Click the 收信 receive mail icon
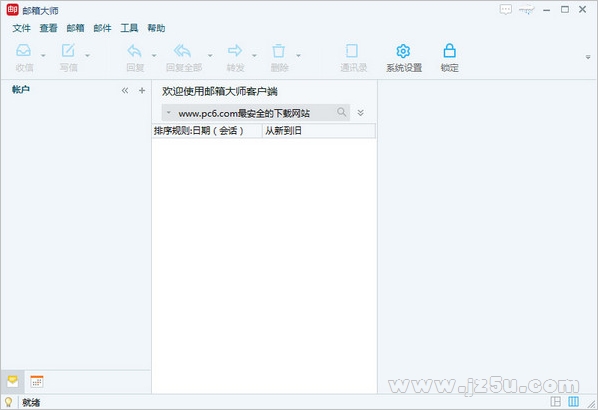Viewport: 598px width, 410px height. [24, 51]
